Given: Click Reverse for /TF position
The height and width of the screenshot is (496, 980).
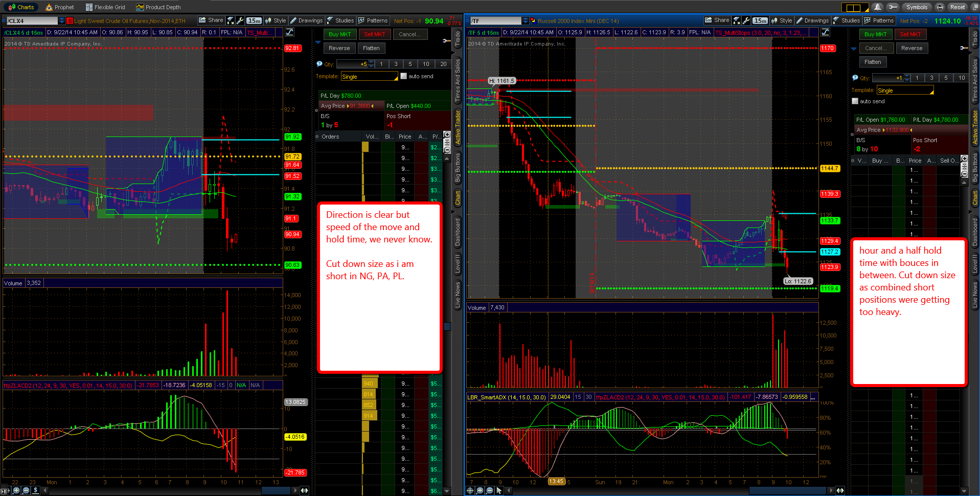Looking at the screenshot, I should [911, 48].
